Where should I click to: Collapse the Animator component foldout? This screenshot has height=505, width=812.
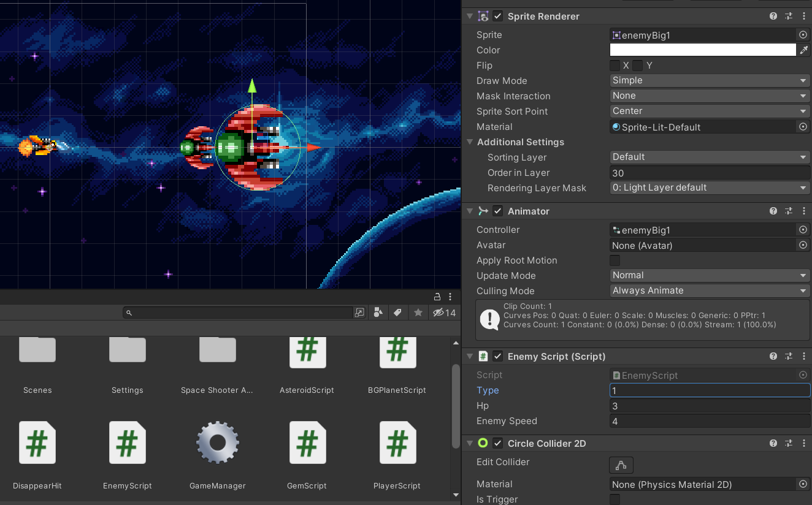point(470,211)
